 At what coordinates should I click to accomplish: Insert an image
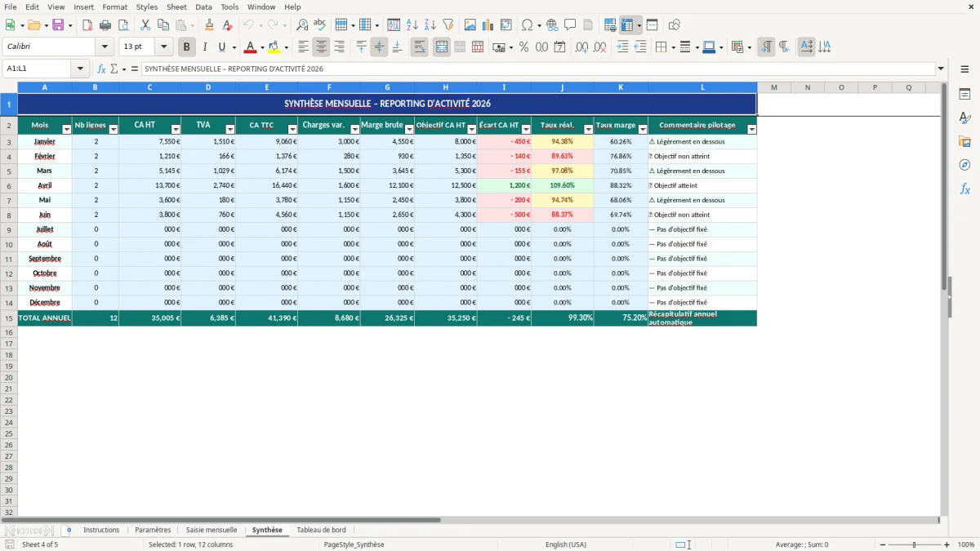[x=470, y=25]
